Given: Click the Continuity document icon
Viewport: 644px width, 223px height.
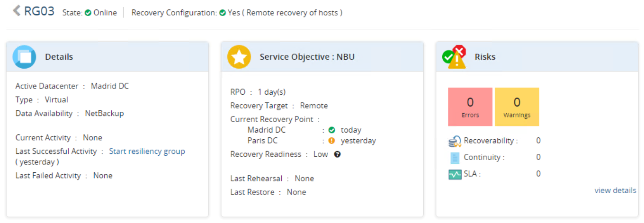Looking at the screenshot, I should point(455,158).
